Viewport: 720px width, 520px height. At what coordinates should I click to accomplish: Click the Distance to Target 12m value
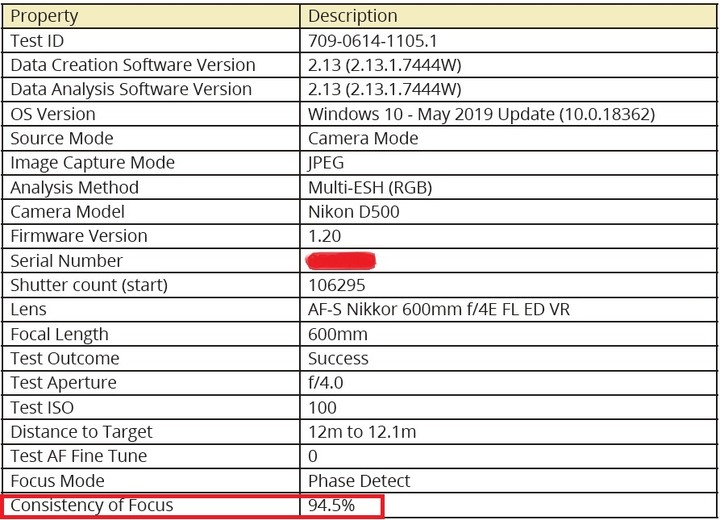click(362, 432)
